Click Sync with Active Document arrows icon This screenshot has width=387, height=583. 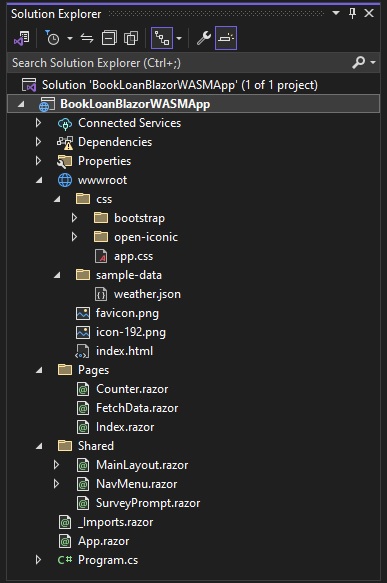click(87, 38)
